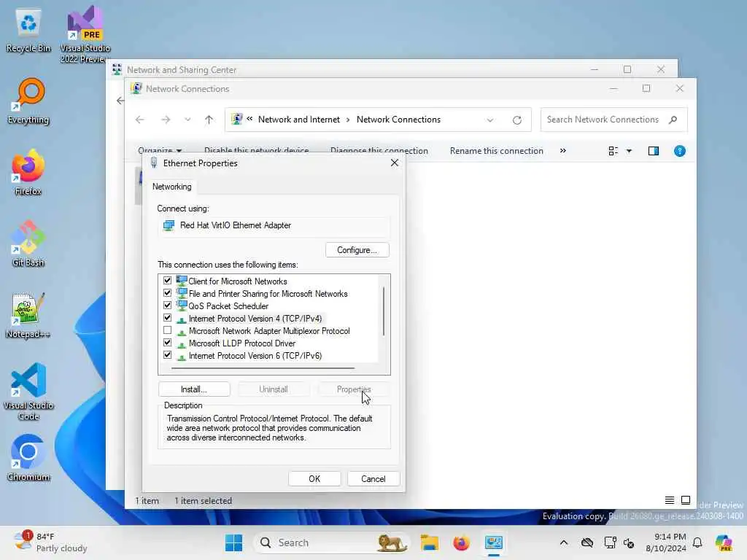This screenshot has height=560, width=747.
Task: Uncheck Client for Microsoft Networks
Action: 167,281
